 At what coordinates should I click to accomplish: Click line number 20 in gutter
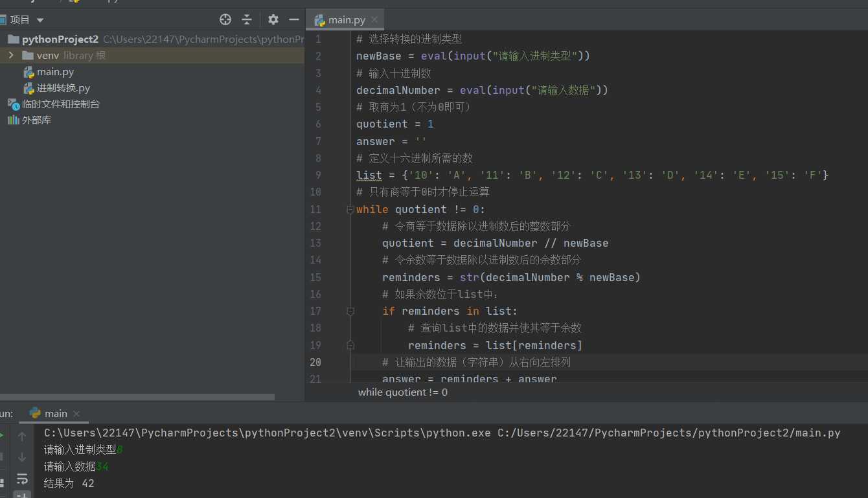[x=315, y=362]
